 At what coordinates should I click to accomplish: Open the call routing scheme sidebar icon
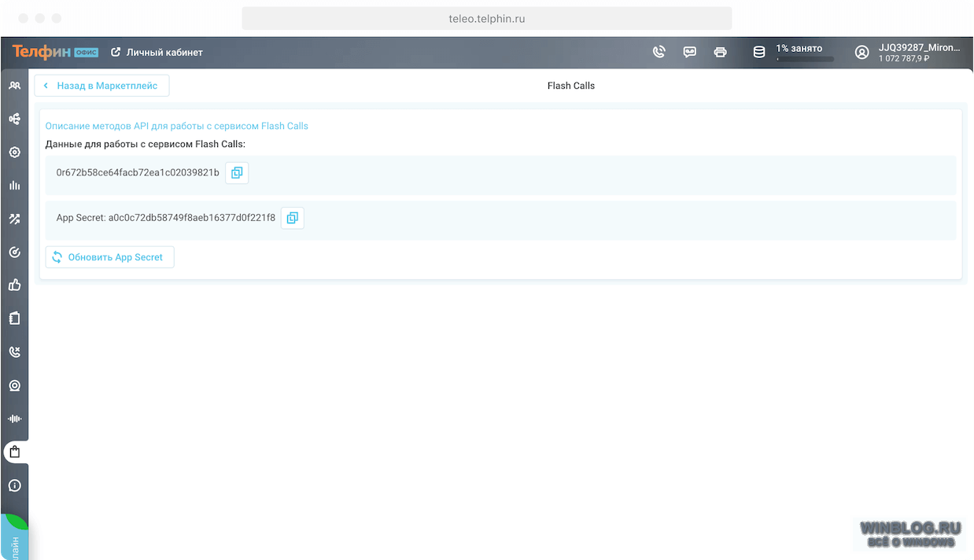click(14, 119)
